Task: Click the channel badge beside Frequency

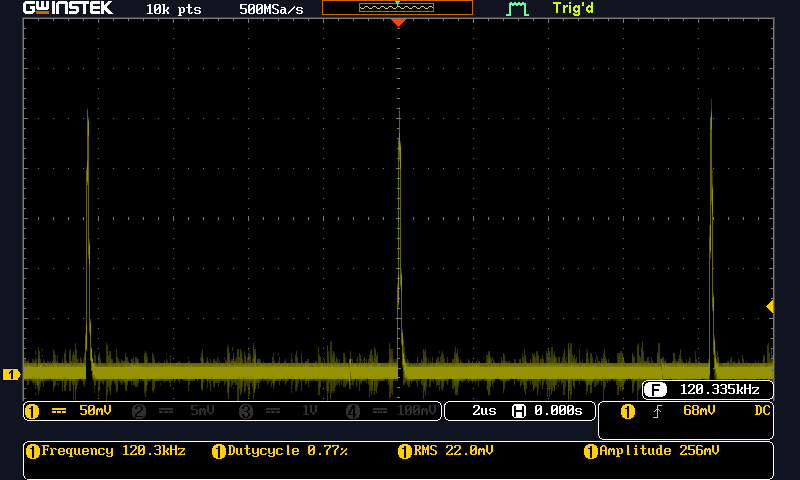Action: tap(33, 452)
